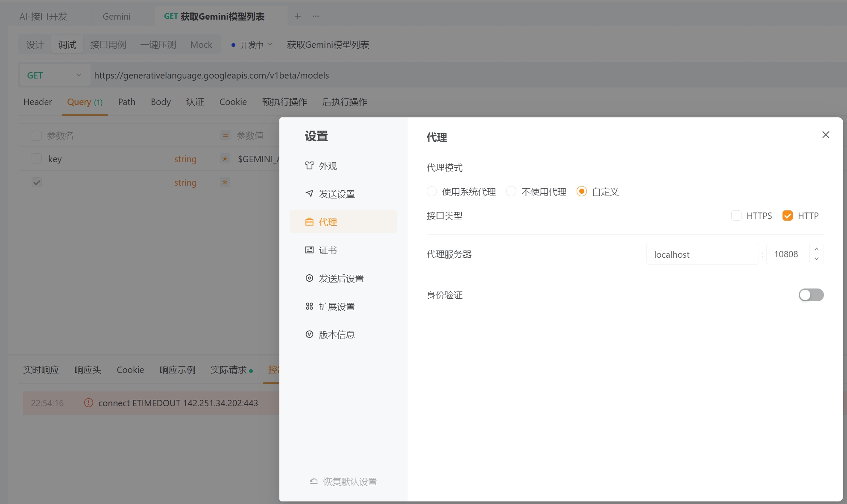Open the GET request method dropdown
This screenshot has width=847, height=504.
click(x=54, y=75)
